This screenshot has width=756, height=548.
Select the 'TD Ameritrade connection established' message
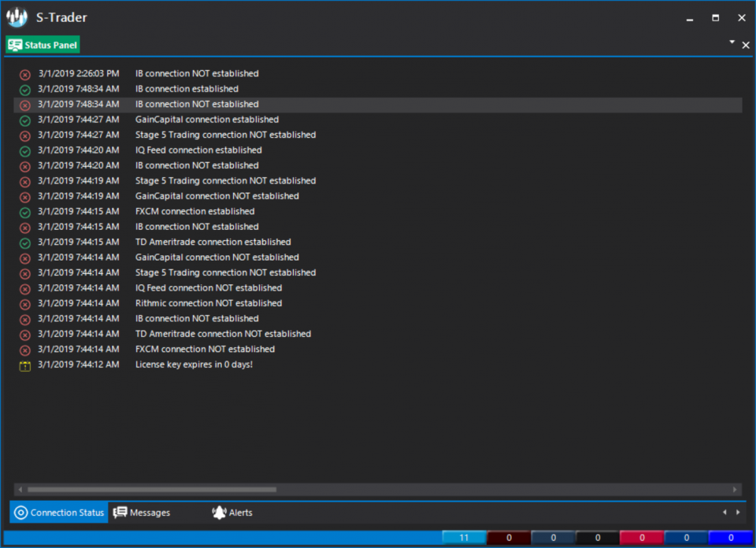(213, 242)
